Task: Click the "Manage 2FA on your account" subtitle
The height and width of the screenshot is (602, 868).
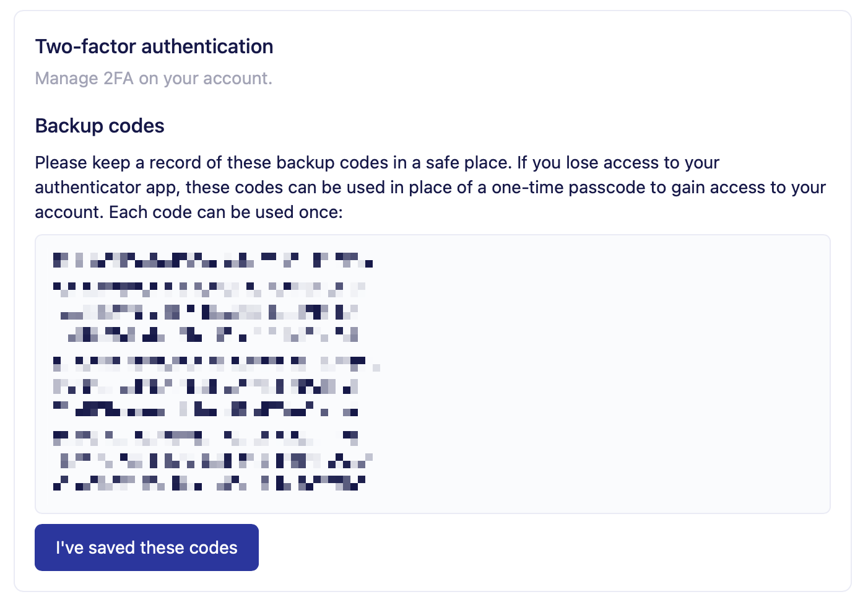Action: pyautogui.click(x=154, y=78)
